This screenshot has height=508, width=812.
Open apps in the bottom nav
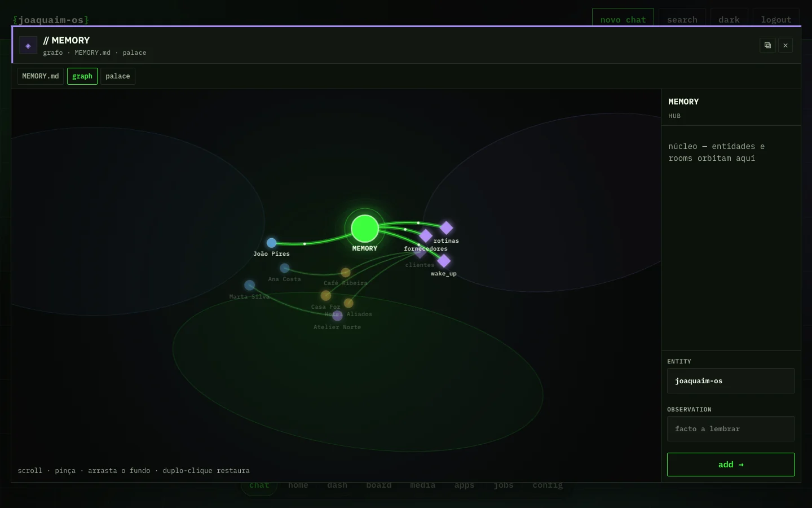coord(465,485)
